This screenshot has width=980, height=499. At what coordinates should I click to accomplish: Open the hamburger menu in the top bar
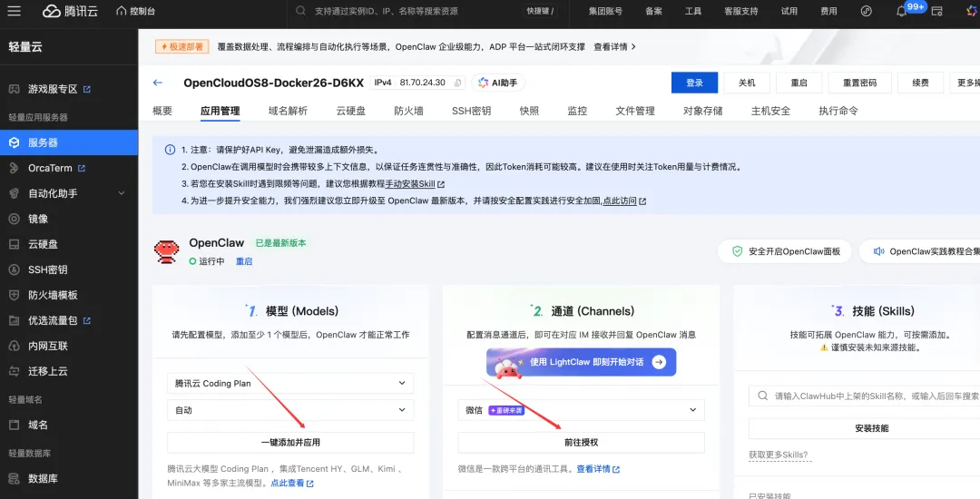[x=14, y=11]
